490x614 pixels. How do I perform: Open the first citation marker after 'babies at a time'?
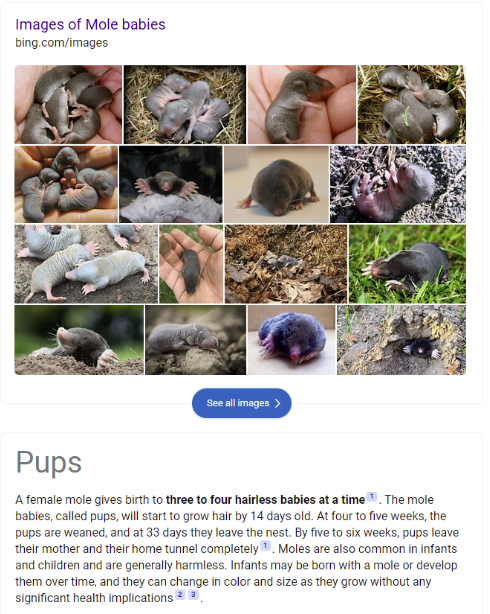point(372,497)
